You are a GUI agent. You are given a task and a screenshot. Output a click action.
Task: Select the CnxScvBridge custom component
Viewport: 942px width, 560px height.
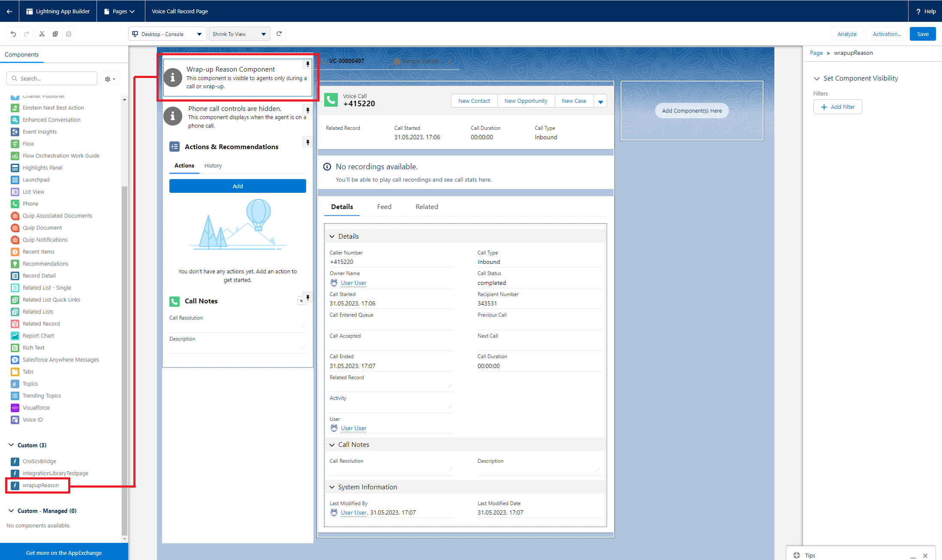coord(39,461)
